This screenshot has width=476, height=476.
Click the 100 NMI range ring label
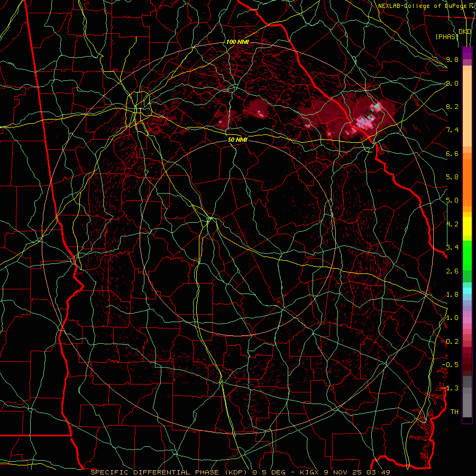click(x=237, y=42)
